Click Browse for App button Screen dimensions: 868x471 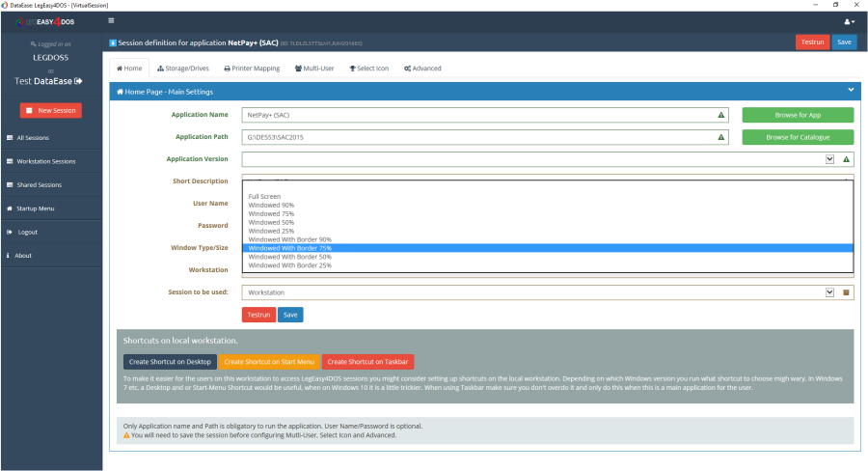(x=798, y=115)
